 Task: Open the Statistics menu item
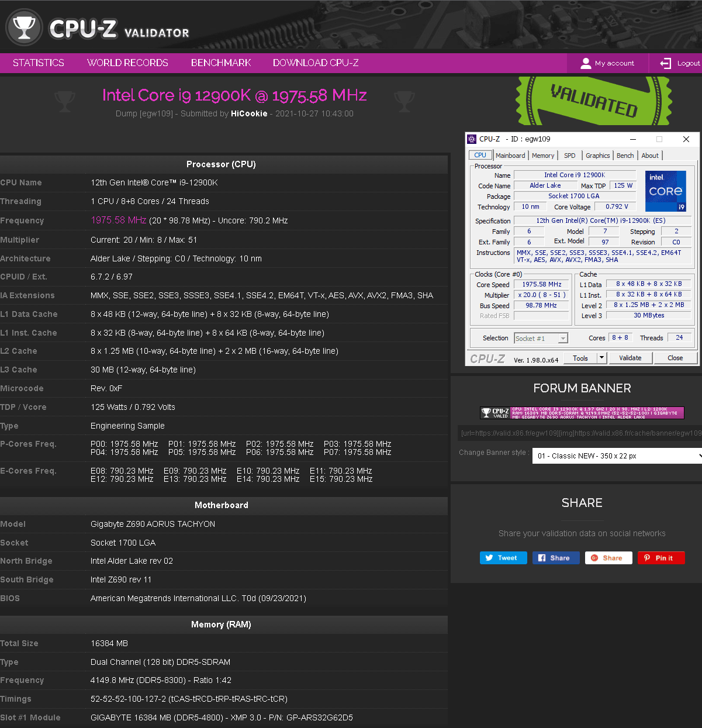point(39,63)
